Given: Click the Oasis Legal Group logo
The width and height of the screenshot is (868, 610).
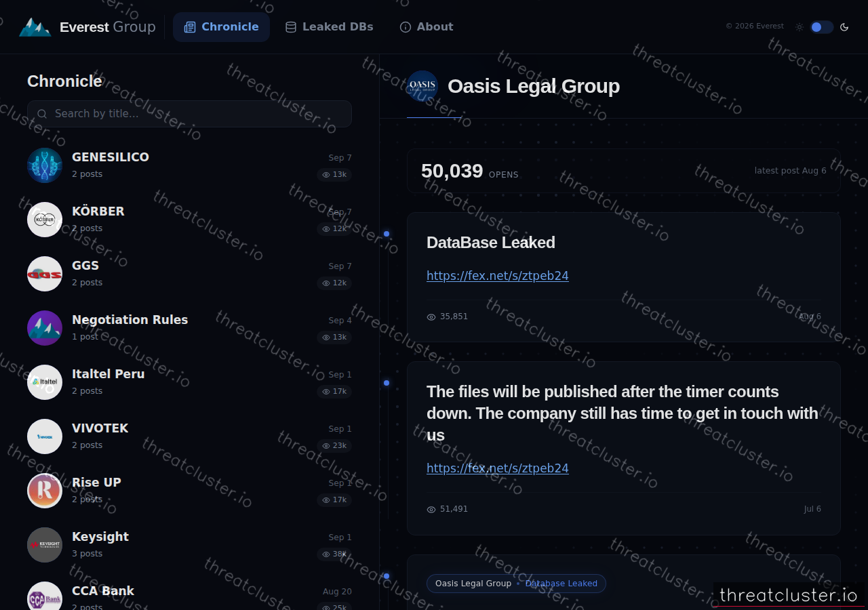Looking at the screenshot, I should click(422, 86).
